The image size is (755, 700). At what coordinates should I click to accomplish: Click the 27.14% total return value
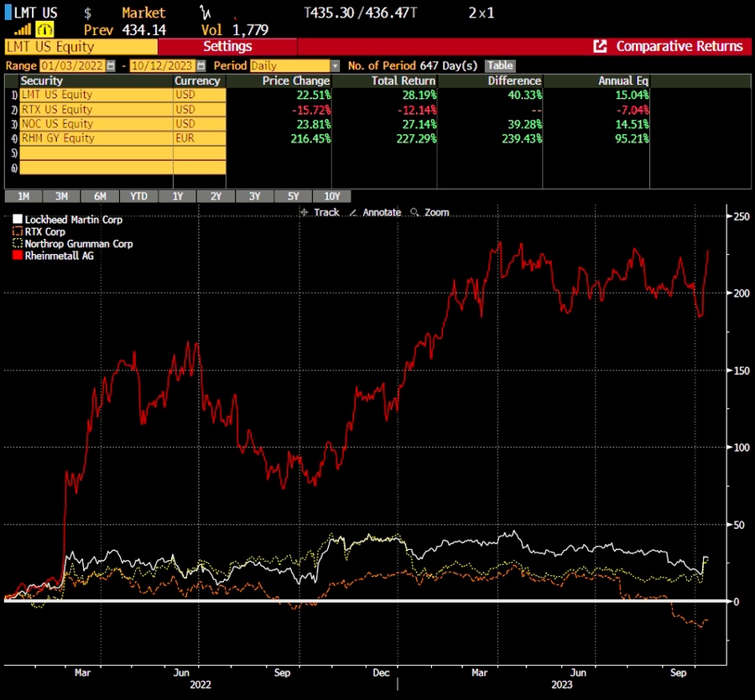(x=419, y=124)
